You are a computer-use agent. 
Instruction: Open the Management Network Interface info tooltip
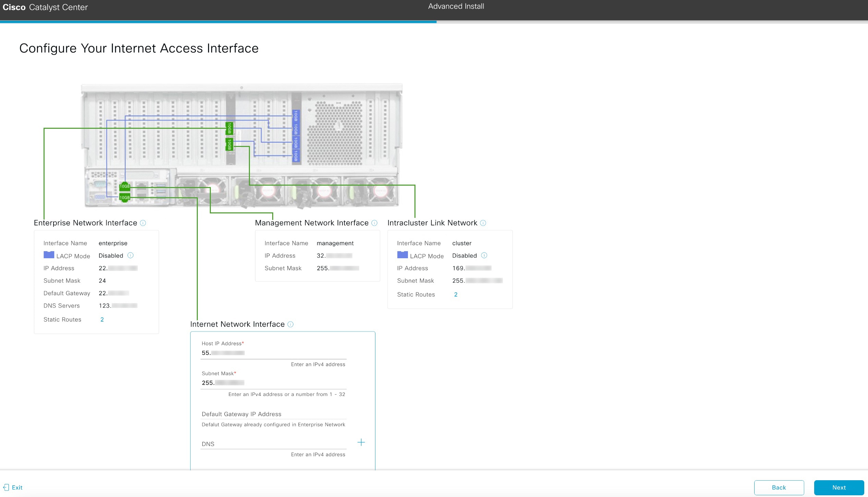pyautogui.click(x=374, y=223)
